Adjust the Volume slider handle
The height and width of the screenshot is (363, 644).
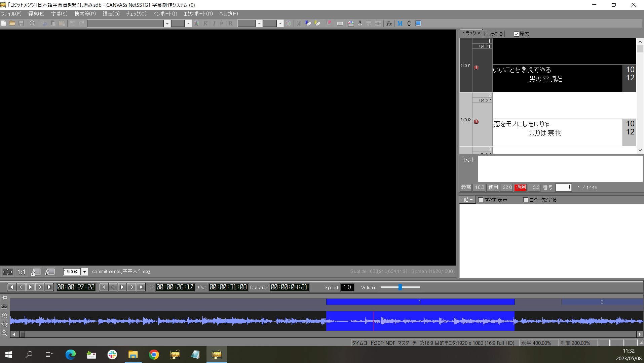(x=400, y=287)
